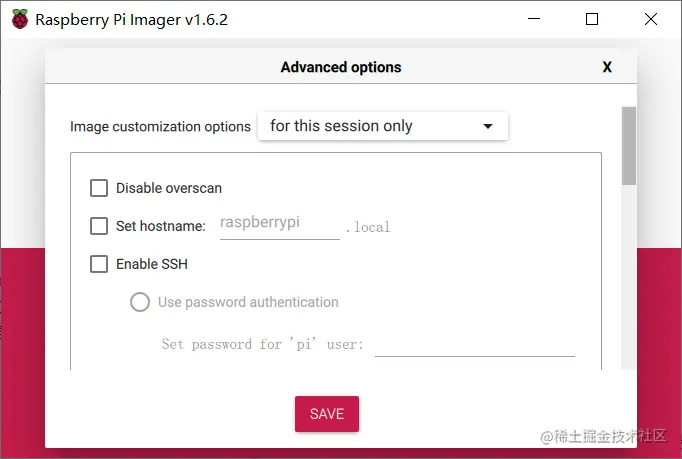682x459 pixels.
Task: Click the Advanced options dialog title
Action: (341, 68)
